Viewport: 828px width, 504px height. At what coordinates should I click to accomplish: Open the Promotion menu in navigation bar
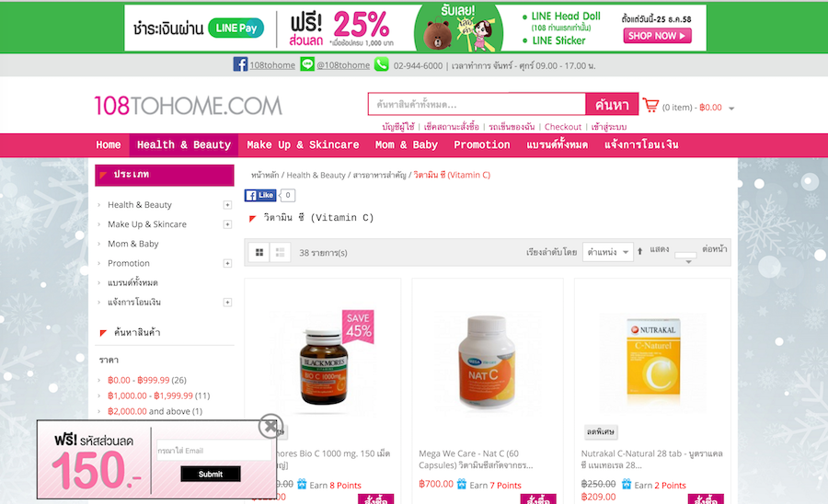point(481,145)
